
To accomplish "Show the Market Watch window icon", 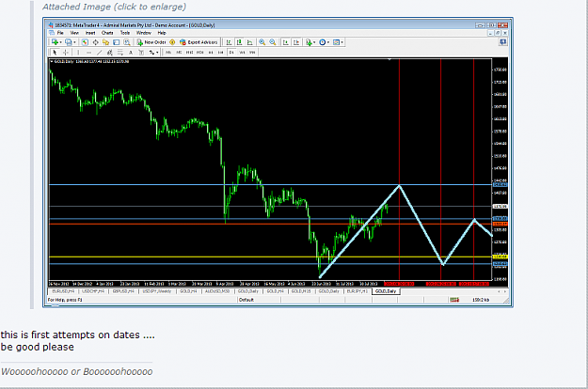I will click(85, 42).
